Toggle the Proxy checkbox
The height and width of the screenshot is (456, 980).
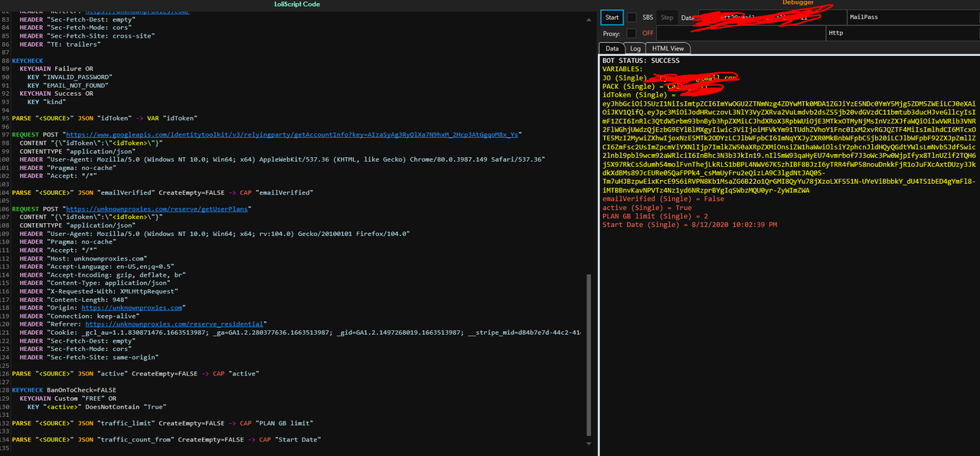click(x=632, y=33)
